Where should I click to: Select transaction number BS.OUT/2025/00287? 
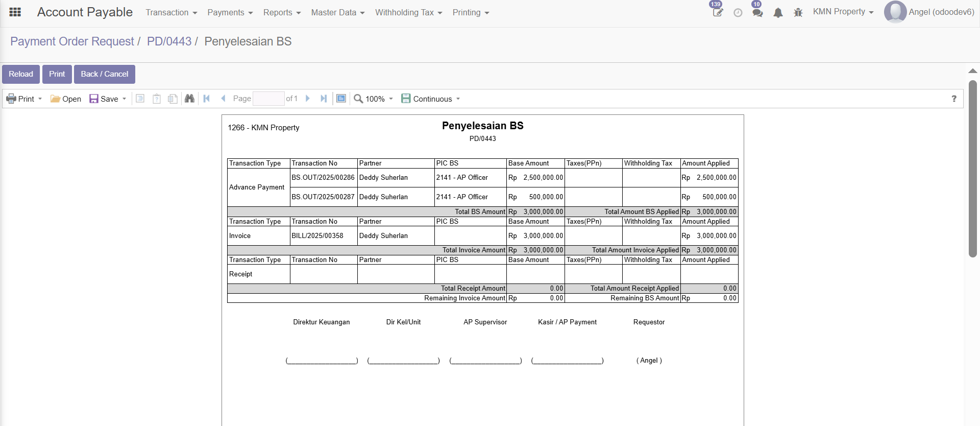323,197
